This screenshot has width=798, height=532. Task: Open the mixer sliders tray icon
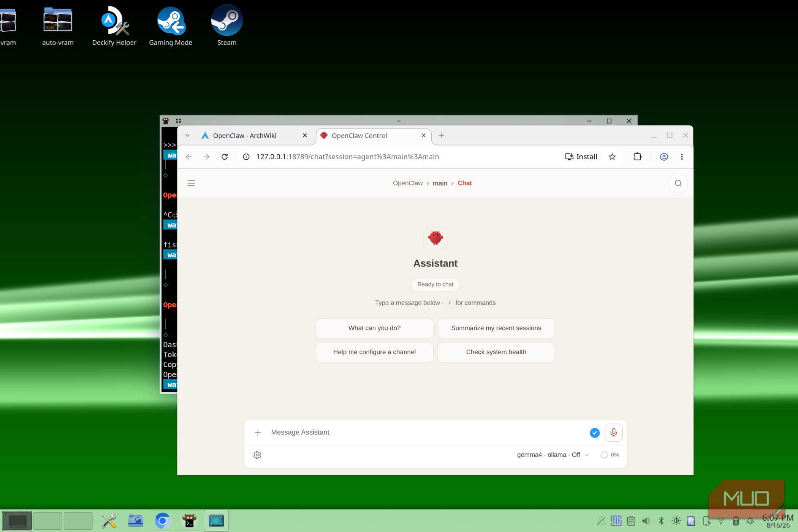616,521
